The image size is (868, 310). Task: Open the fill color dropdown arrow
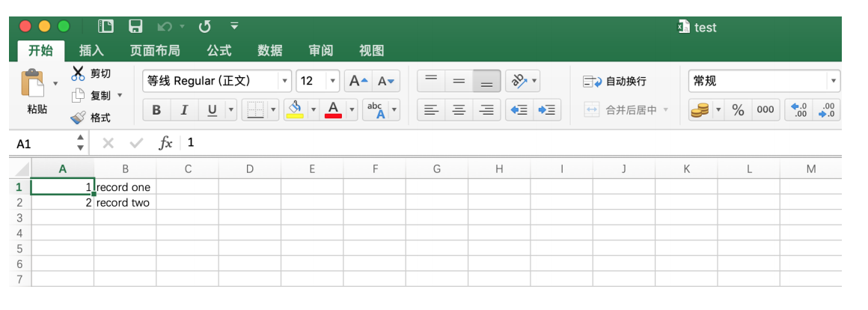(x=314, y=110)
